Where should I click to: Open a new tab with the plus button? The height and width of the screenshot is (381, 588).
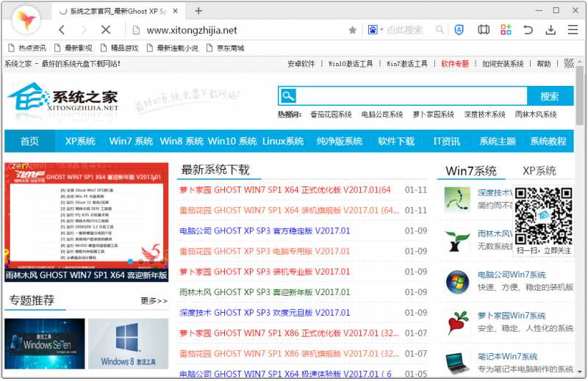[198, 11]
